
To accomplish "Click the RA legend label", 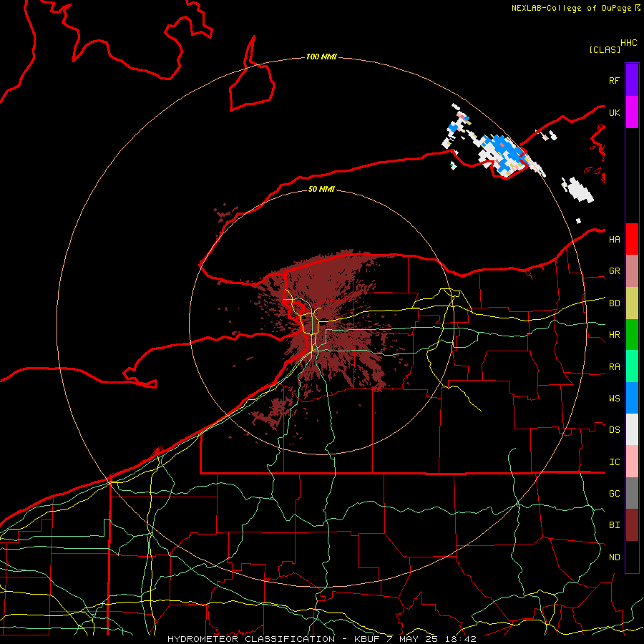I will [614, 367].
